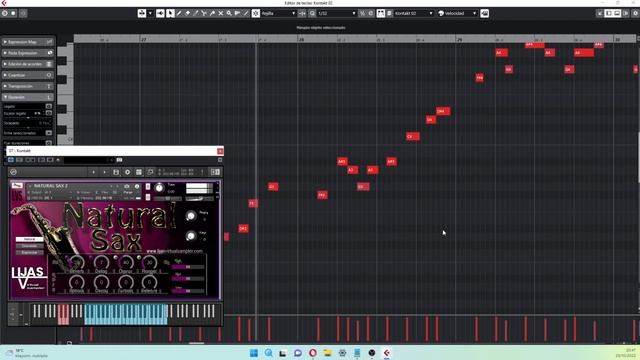Adjust the bottom purple EQ slider
The image size is (640, 360).
pos(188,291)
